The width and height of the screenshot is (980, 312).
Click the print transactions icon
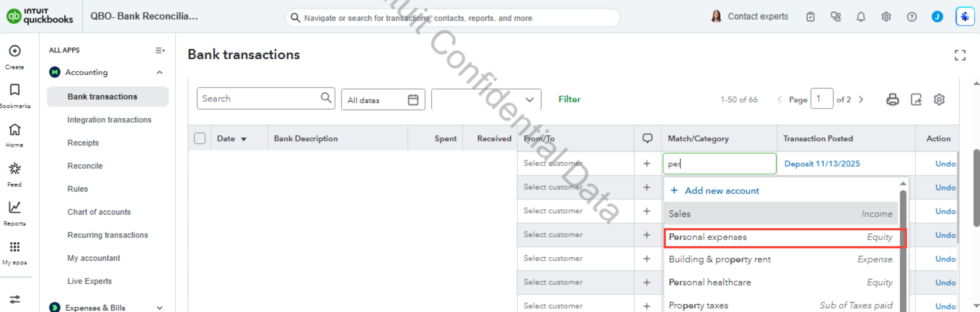pyautogui.click(x=892, y=100)
